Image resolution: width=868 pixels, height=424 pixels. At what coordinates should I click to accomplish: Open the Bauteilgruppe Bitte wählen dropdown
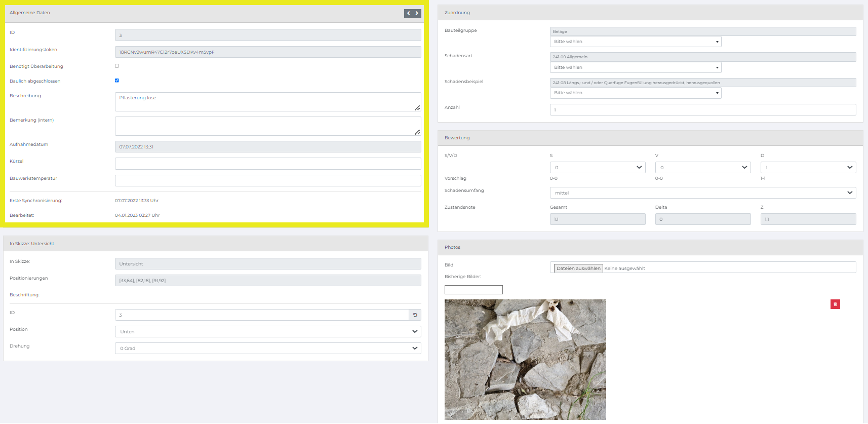[x=636, y=42]
